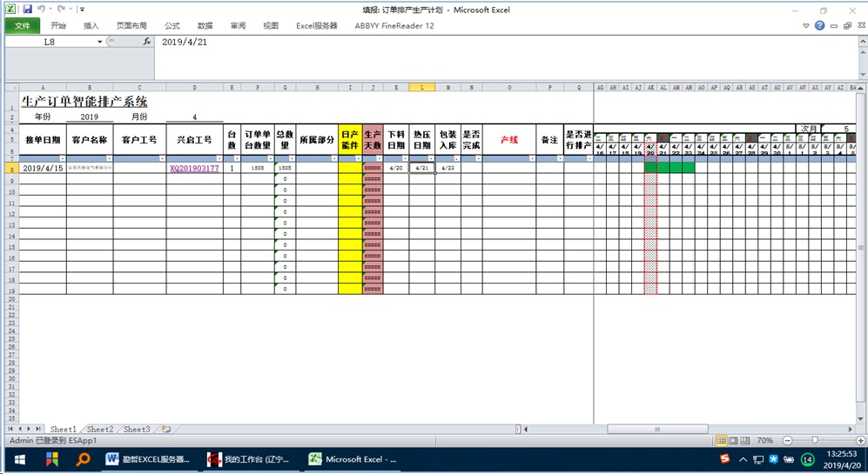
Task: Click the Undo arrow icon
Action: tap(43, 9)
